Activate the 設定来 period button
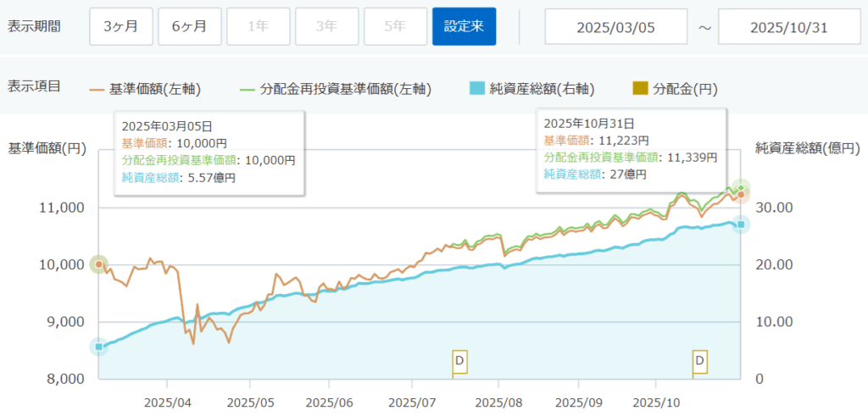 coord(464,26)
